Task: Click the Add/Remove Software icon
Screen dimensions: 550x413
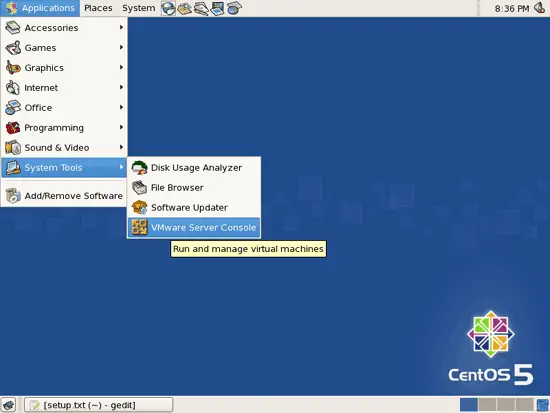Action: [13, 196]
